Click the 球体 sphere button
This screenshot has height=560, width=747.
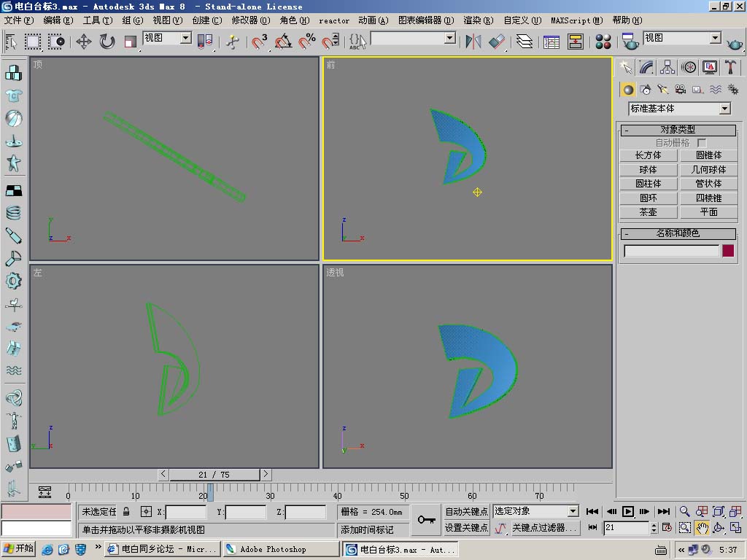pos(648,169)
